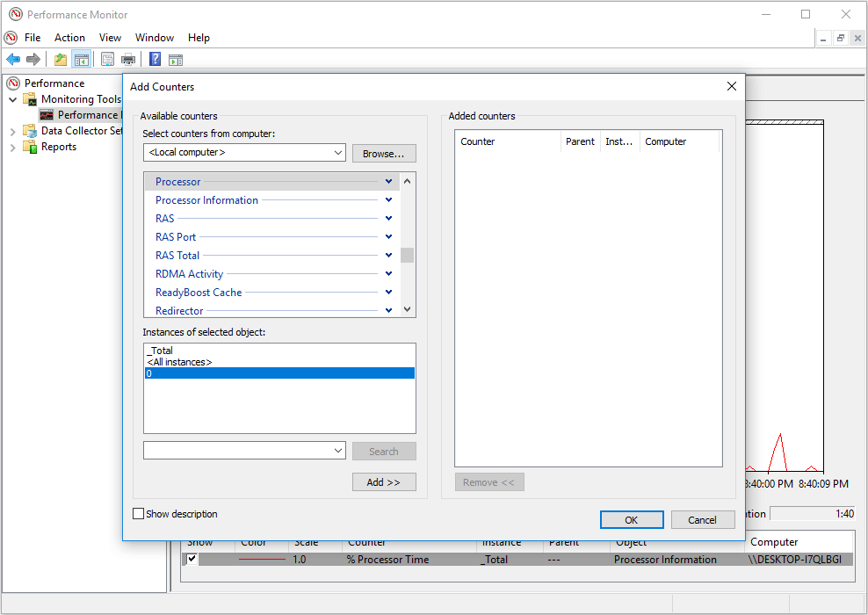Viewport: 868px width, 615px height.
Task: Expand the Reports tree node
Action: click(12, 148)
